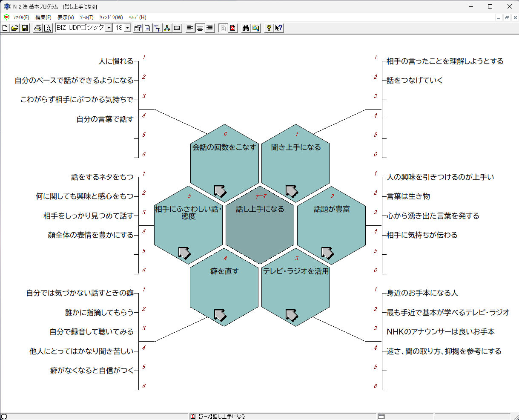519x420 pixels.
Task: Click the 人に慣れる text item
Action: coord(116,61)
